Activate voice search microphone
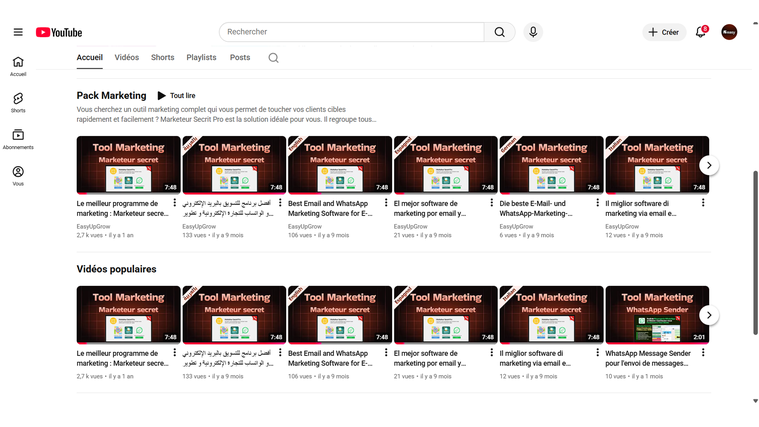The width and height of the screenshot is (759, 427). click(533, 32)
